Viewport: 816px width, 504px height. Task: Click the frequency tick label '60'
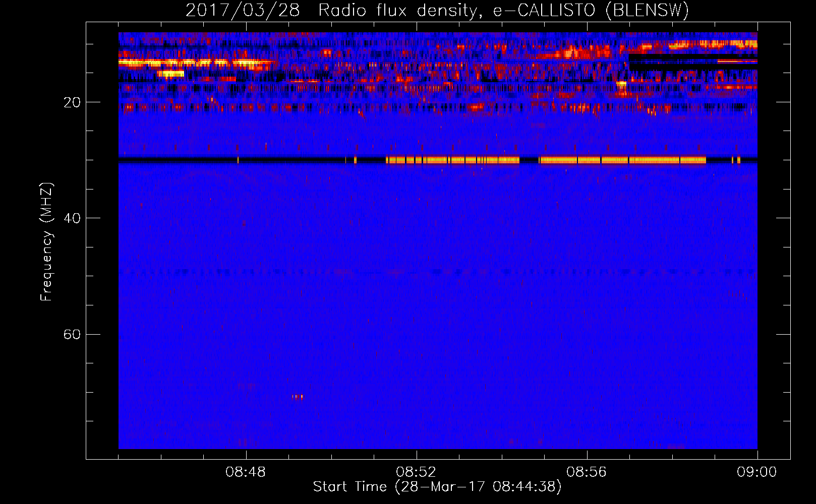72,335
